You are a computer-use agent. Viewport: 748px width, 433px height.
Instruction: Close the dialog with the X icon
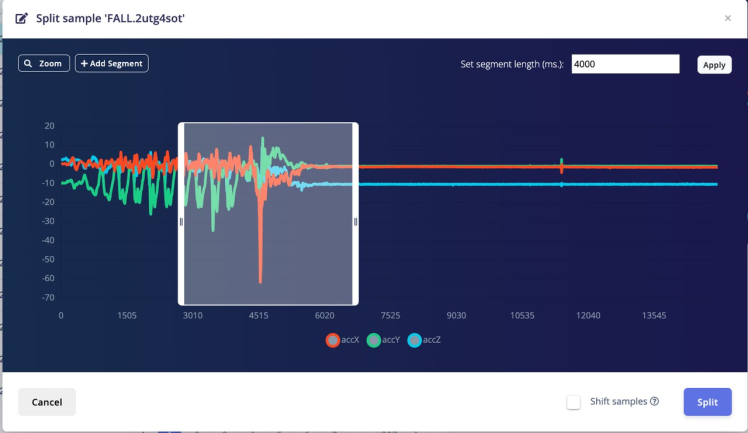pyautogui.click(x=727, y=18)
